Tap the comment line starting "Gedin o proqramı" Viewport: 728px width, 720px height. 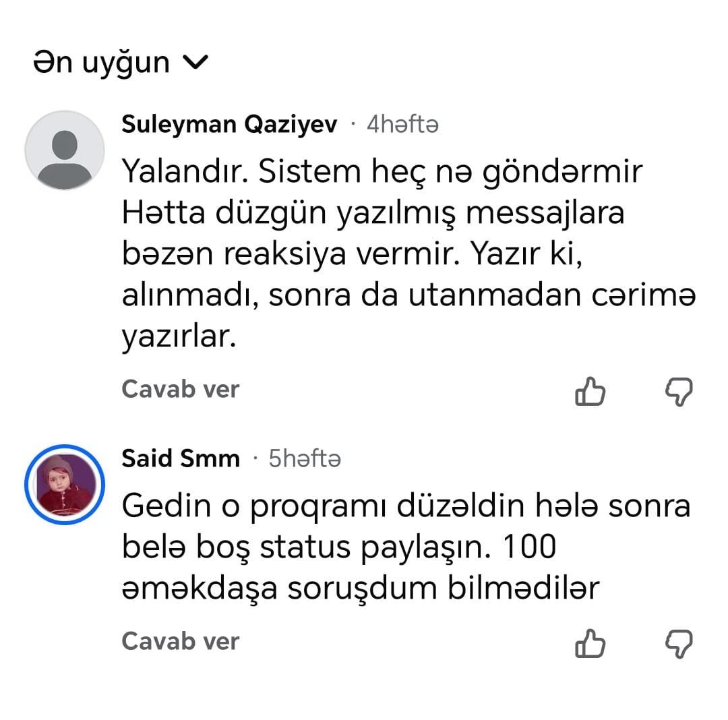tap(406, 506)
